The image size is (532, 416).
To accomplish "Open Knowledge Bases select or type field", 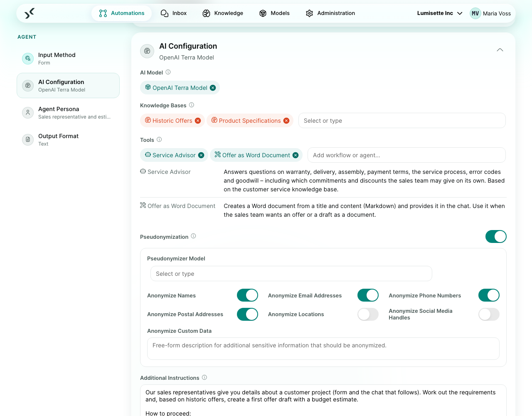I will click(x=402, y=121).
